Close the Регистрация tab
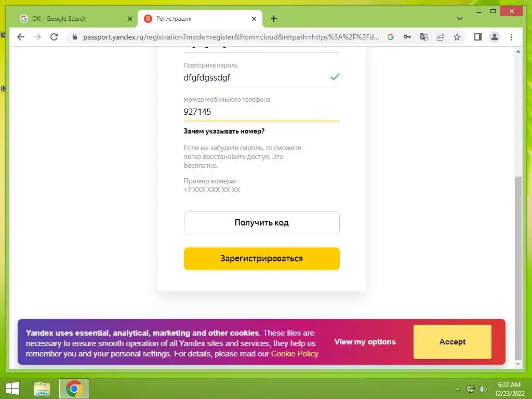 254,19
